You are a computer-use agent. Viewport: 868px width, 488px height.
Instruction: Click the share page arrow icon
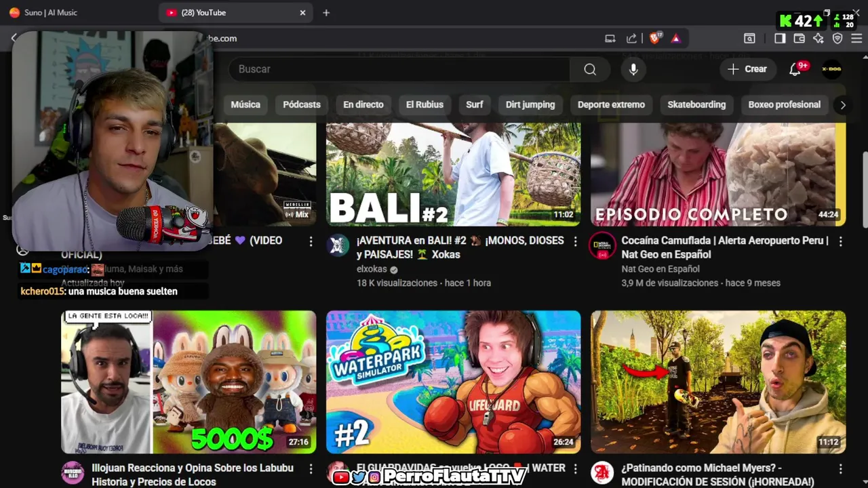click(x=631, y=39)
